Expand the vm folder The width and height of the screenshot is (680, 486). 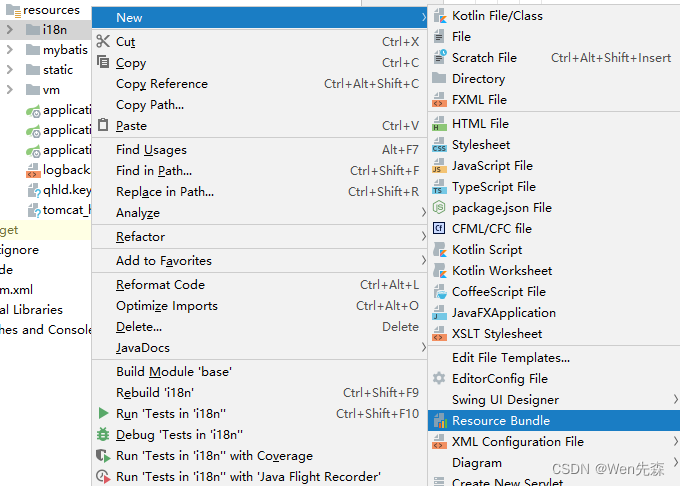coord(10,90)
